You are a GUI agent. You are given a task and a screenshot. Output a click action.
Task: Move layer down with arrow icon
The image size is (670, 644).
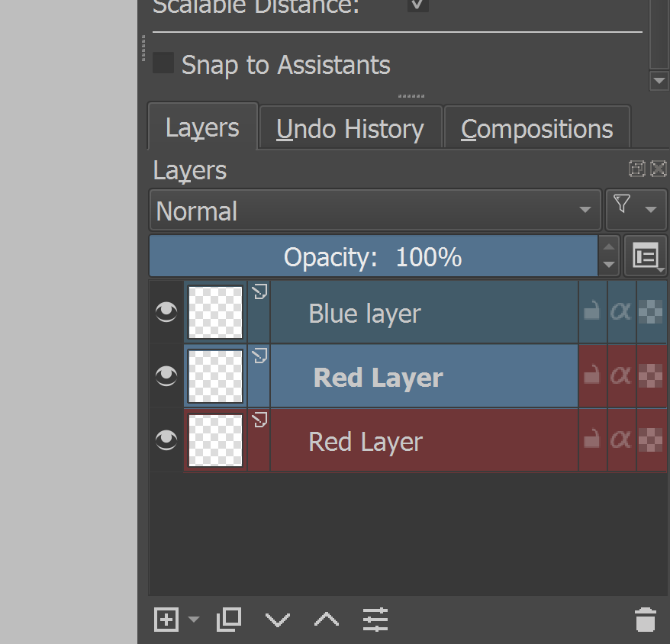click(x=278, y=620)
